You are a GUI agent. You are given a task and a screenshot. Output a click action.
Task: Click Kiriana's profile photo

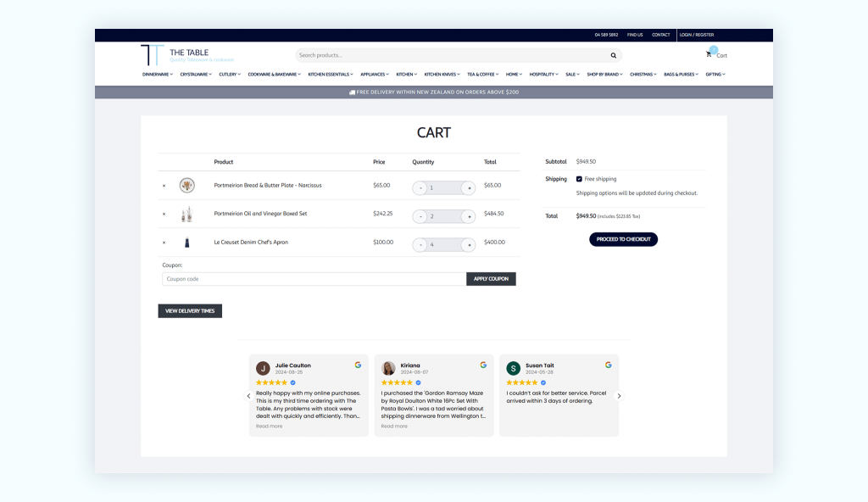pos(388,368)
